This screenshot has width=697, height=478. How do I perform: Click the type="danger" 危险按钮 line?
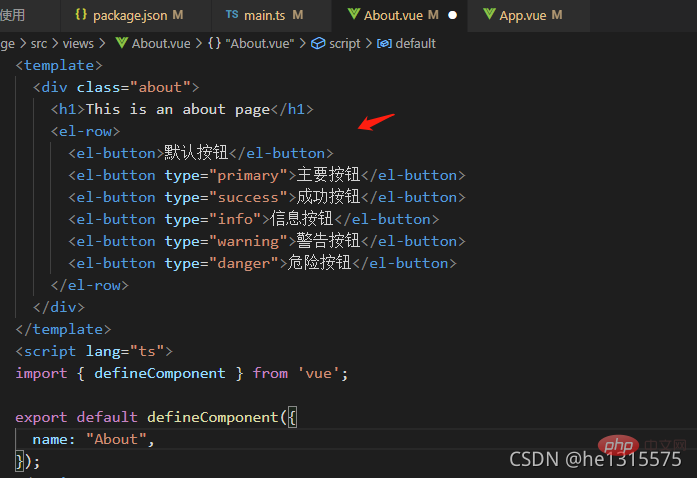(262, 263)
